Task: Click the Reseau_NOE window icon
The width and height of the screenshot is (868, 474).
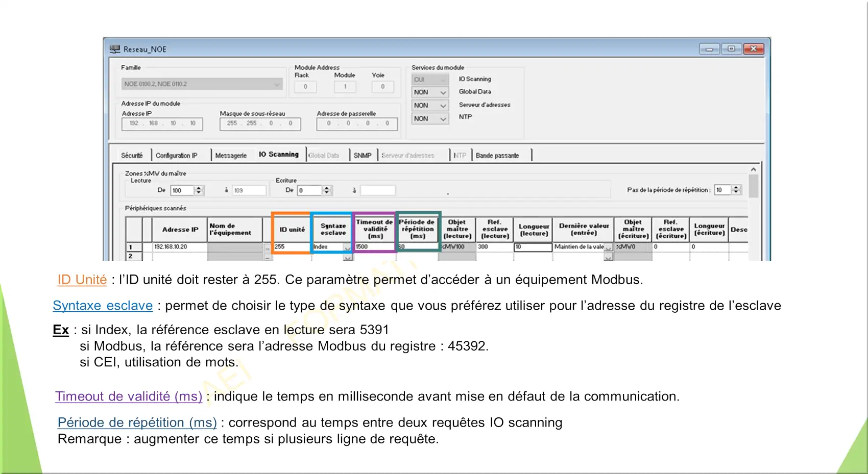Action: (115, 49)
